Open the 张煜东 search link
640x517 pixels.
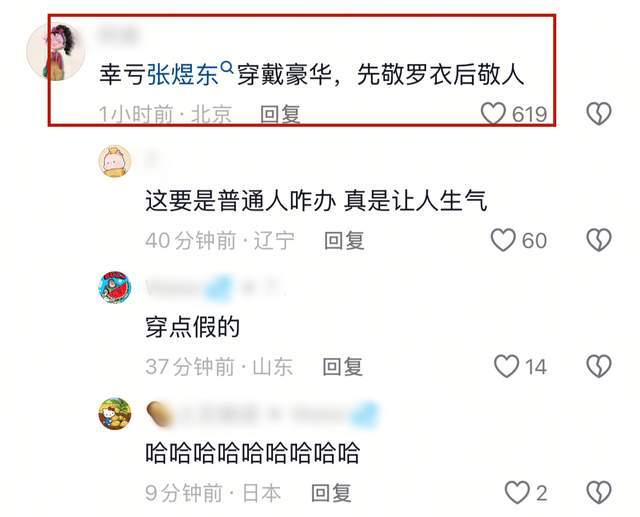click(x=183, y=75)
